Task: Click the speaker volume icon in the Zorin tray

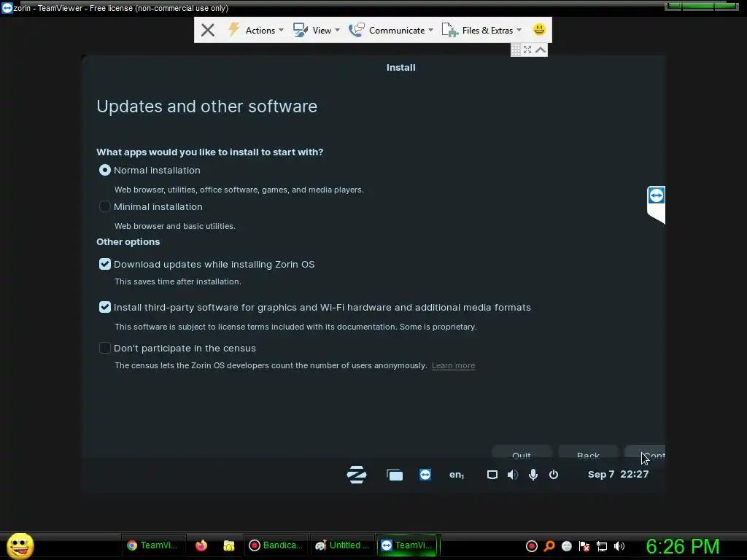Action: tap(513, 475)
